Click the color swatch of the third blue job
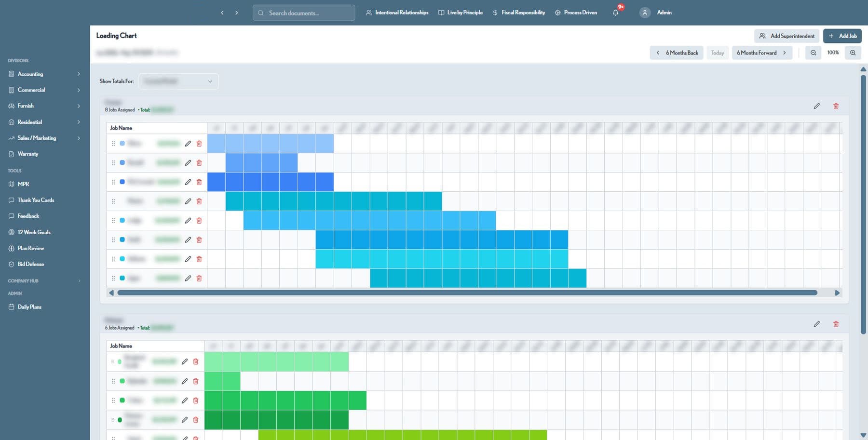Viewport: 868px width, 440px height. [122, 182]
